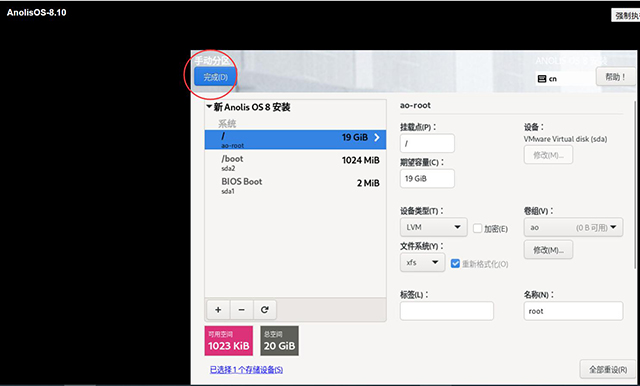
Task: Click the chevron arrow on the root partition row
Action: pyautogui.click(x=377, y=138)
